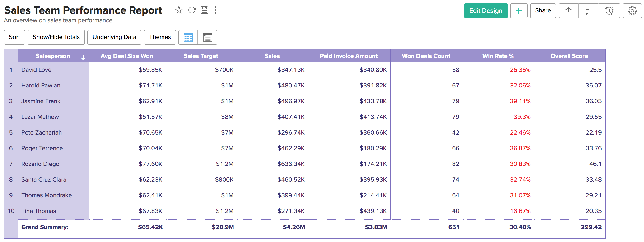Mark report as favorite with star icon
644x242 pixels.
pyautogui.click(x=179, y=10)
